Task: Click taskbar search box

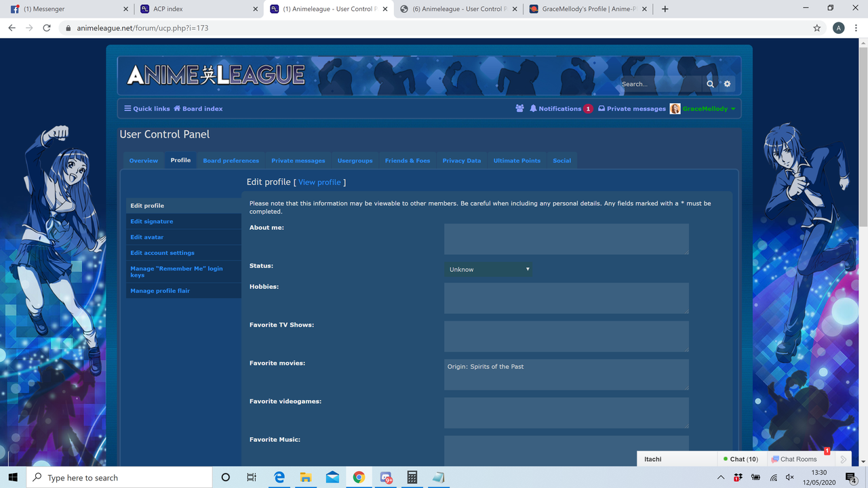Action: [119, 477]
